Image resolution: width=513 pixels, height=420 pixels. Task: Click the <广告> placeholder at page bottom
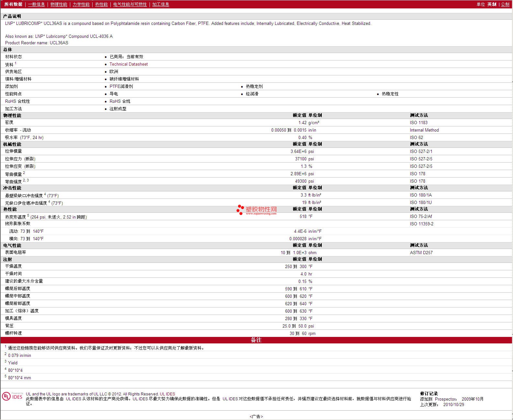click(x=256, y=416)
